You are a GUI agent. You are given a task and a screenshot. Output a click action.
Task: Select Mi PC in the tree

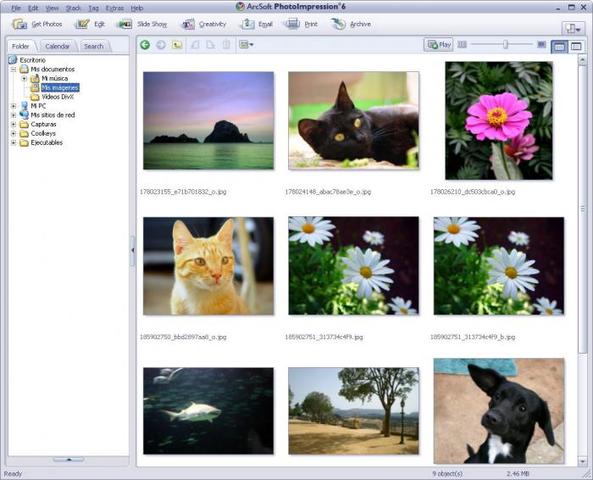pos(38,106)
